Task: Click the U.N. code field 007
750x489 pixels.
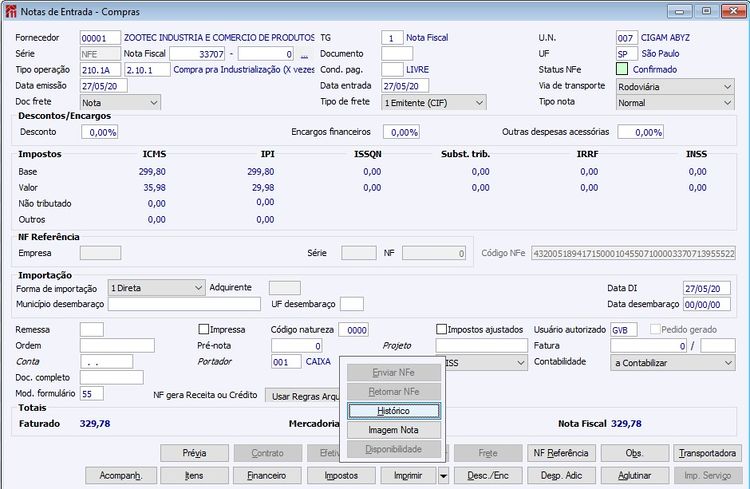Action: (x=627, y=38)
